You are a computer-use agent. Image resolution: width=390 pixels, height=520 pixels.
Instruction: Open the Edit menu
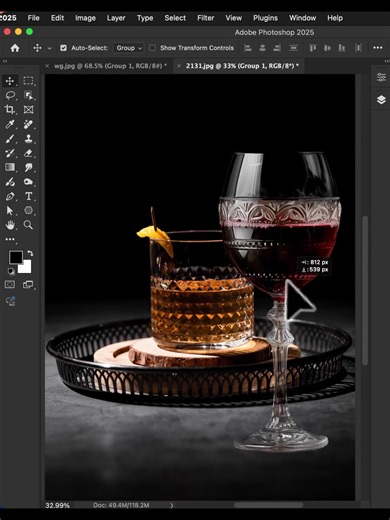coord(57,18)
